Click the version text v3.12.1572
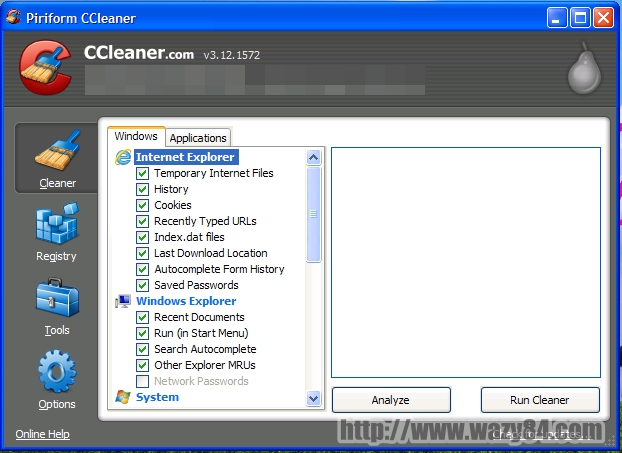Viewport: 622px width, 453px height. coord(232,55)
